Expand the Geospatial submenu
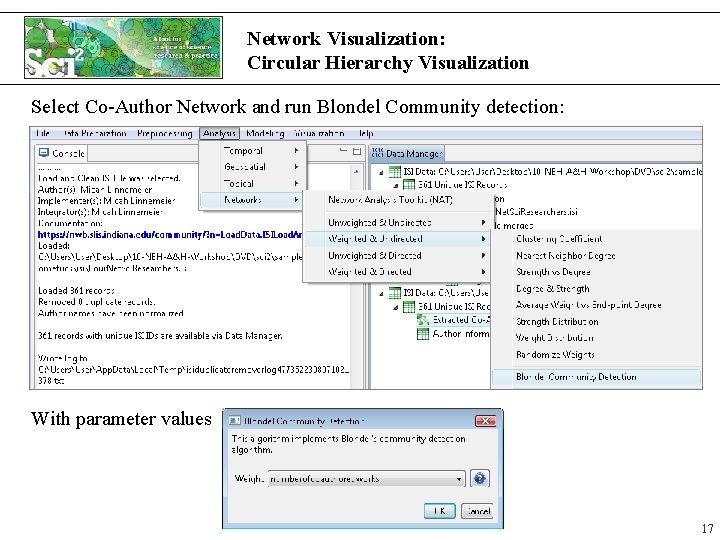Image resolution: width=720 pixels, height=540 pixels. (253, 167)
